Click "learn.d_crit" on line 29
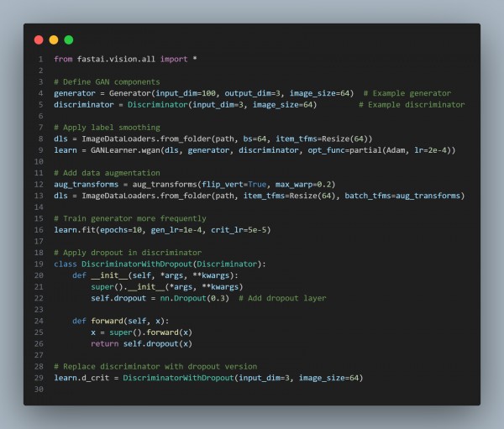This screenshot has height=429, width=504. tap(81, 378)
